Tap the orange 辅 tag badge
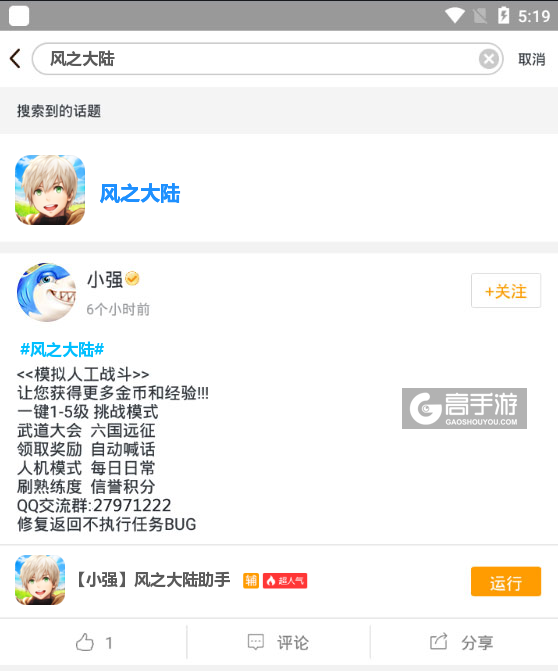Screen dimensions: 558x671 251,581
